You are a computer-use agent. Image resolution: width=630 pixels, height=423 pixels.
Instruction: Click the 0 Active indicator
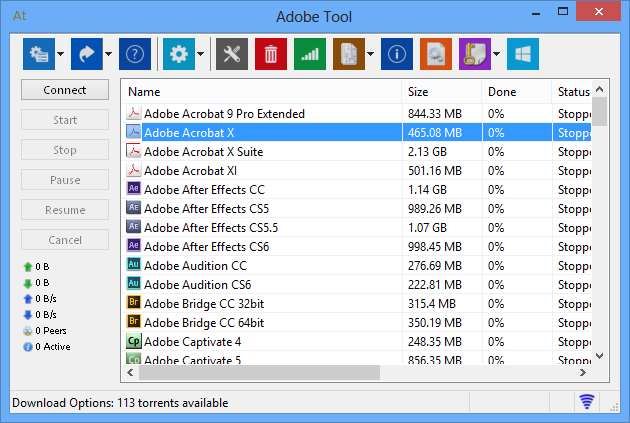click(47, 346)
